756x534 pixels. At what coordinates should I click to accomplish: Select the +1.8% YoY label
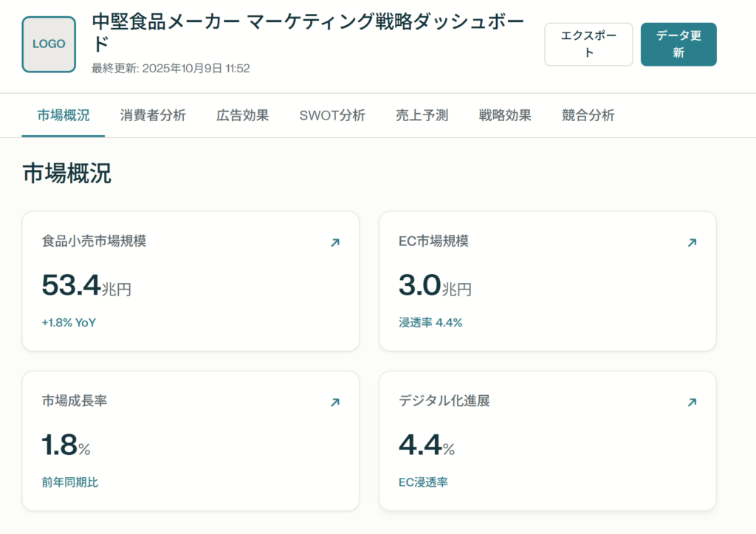pyautogui.click(x=69, y=323)
